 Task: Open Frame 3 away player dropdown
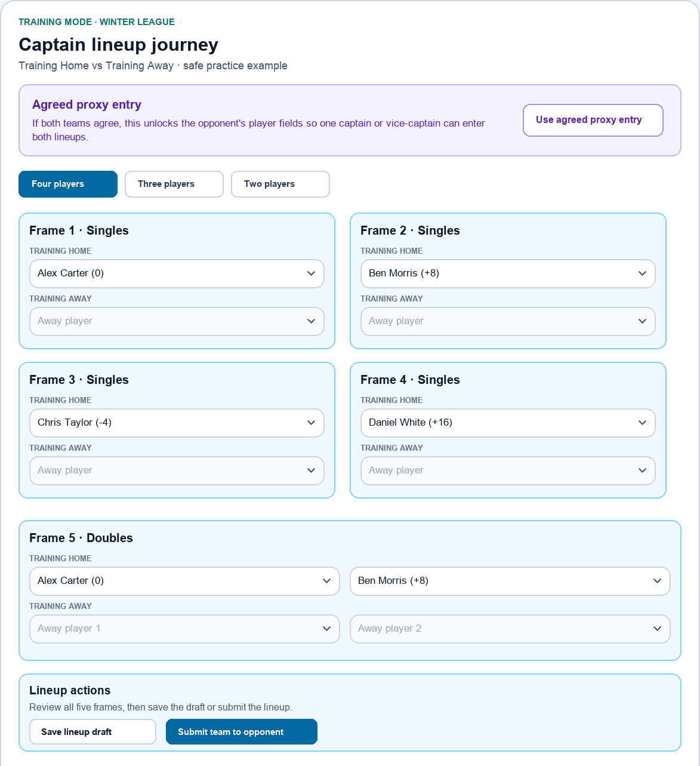[x=177, y=470]
